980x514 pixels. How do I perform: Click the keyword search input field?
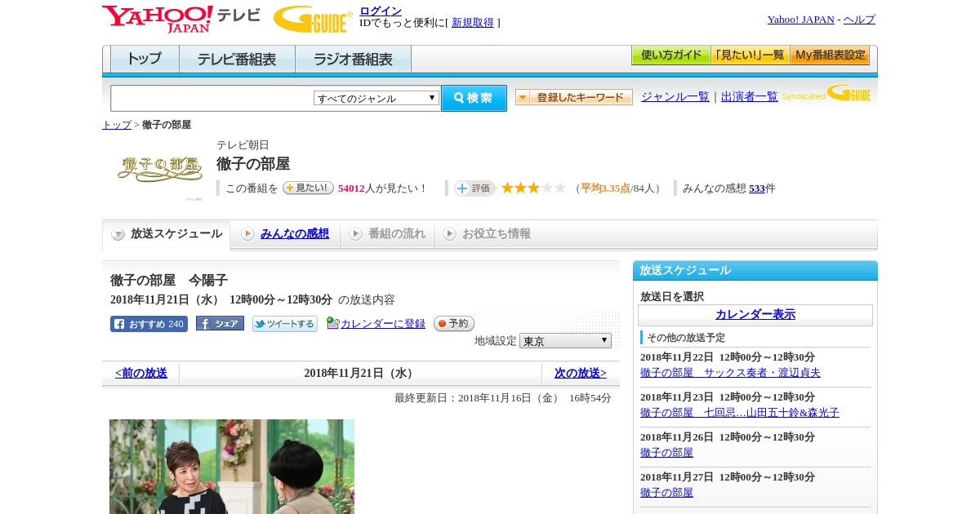(x=212, y=98)
